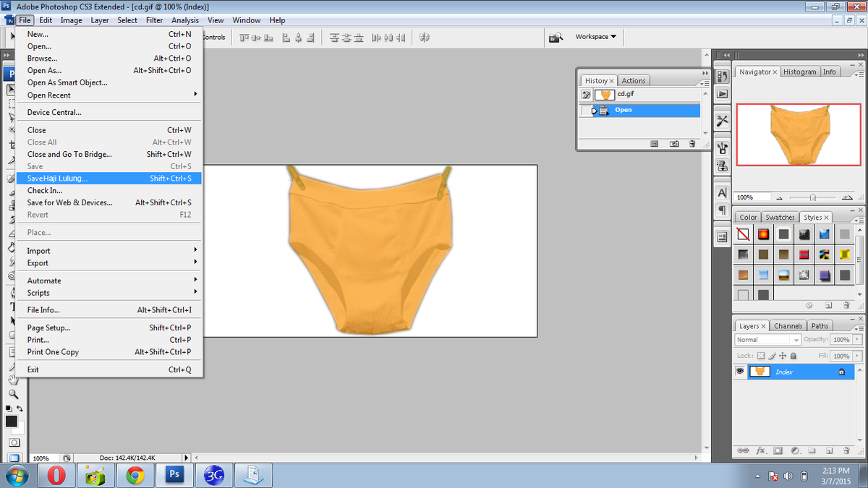Choose Print One Copy from File menu

pos(110,352)
